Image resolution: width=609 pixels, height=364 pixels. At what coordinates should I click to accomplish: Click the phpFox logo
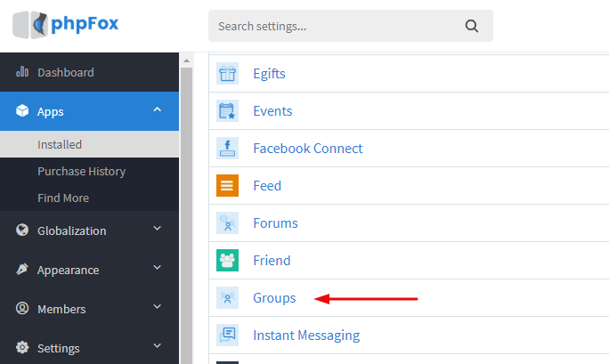click(x=66, y=25)
